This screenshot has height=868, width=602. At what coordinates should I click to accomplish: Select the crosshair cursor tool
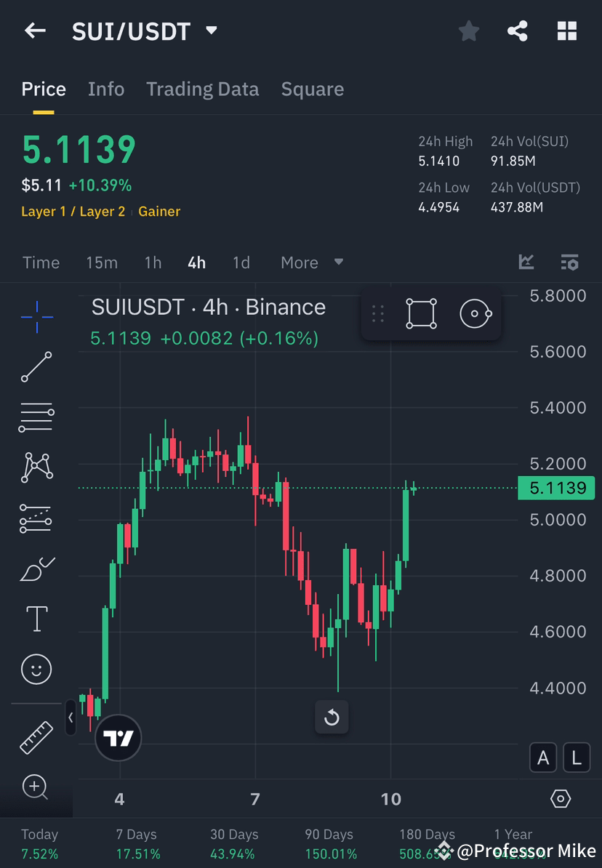36,316
